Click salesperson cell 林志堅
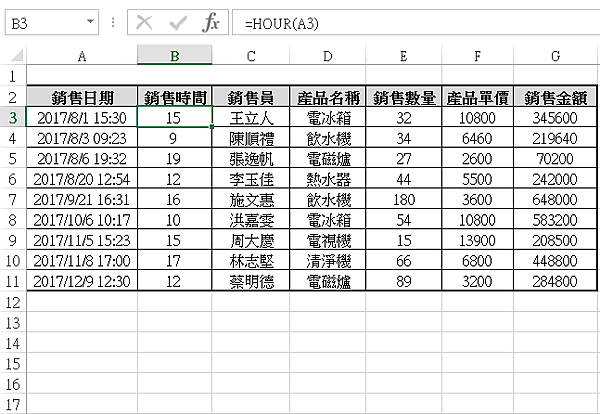The height and width of the screenshot is (414, 600). click(251, 261)
